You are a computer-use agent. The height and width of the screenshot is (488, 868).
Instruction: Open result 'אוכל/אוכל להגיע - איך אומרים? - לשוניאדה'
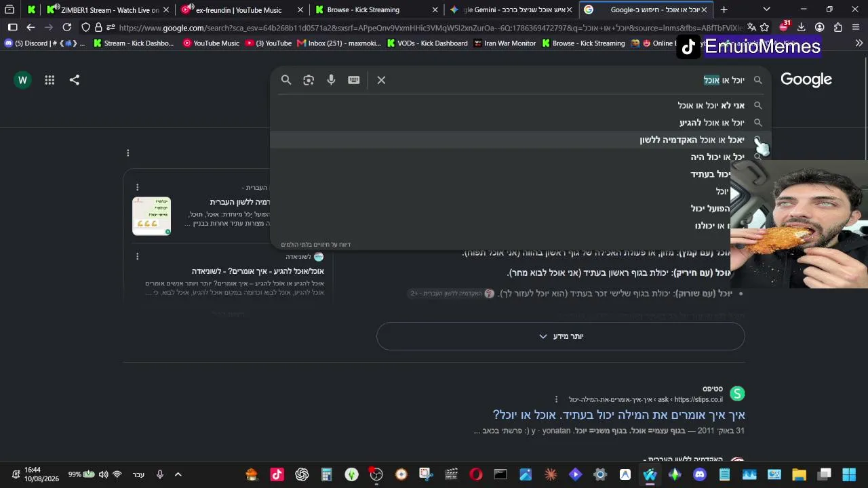click(x=258, y=271)
